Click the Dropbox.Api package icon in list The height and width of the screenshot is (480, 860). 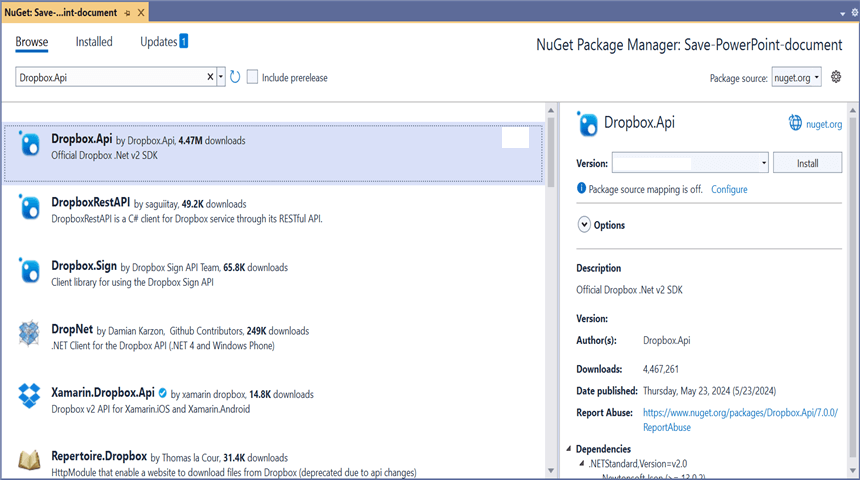point(30,144)
